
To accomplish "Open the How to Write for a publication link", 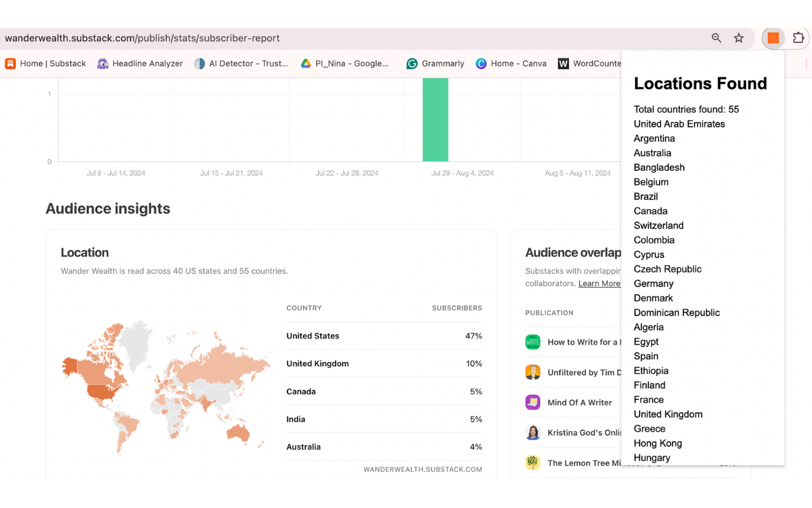I will pyautogui.click(x=584, y=342).
